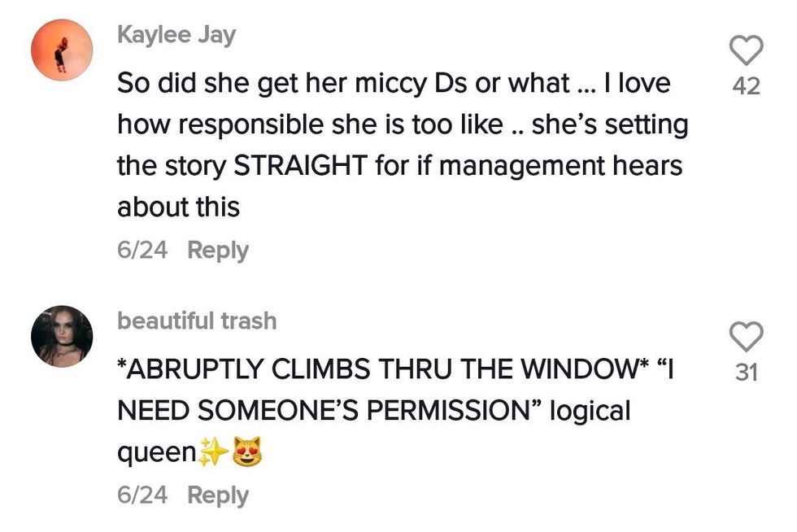Reply to Kaylee Jay's comment

[x=218, y=250]
